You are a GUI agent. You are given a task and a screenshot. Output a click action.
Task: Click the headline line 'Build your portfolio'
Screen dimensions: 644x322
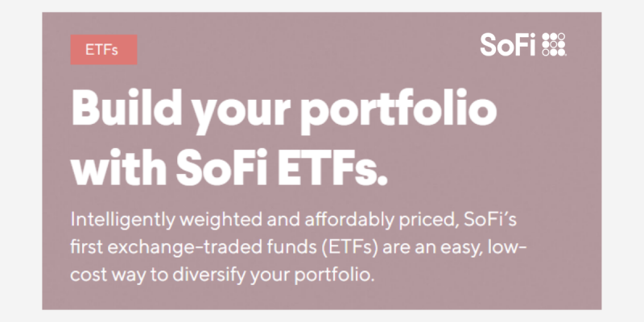click(284, 109)
